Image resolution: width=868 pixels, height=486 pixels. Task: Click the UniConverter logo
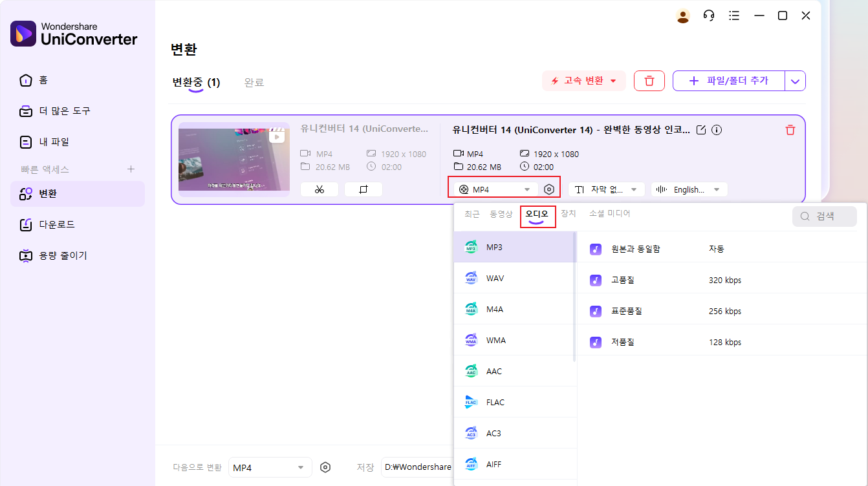pos(74,34)
